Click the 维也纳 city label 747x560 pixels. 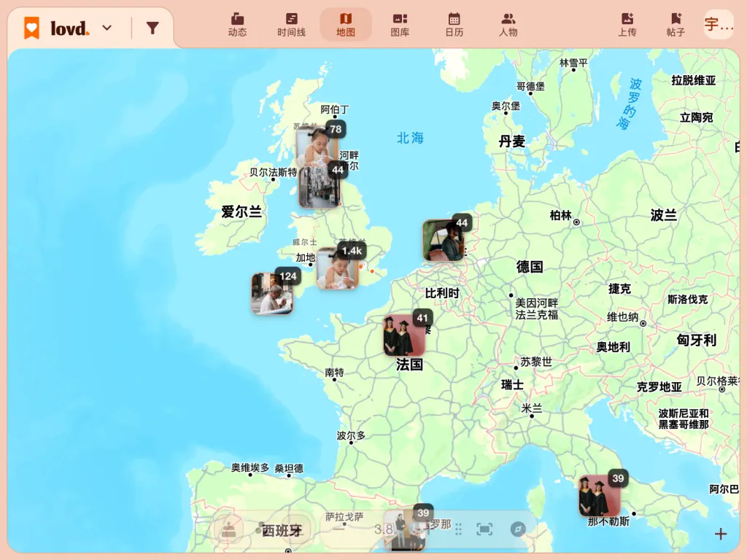pos(623,316)
